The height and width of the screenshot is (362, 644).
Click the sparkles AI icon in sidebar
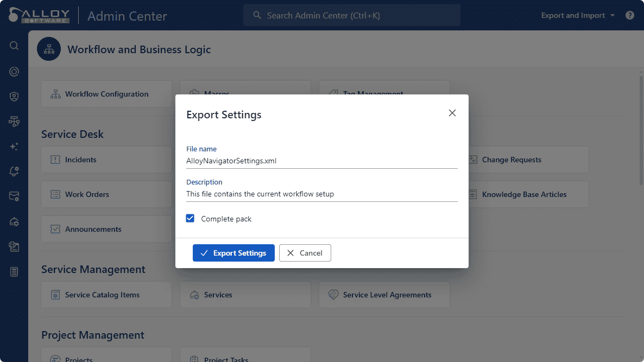coord(14,147)
